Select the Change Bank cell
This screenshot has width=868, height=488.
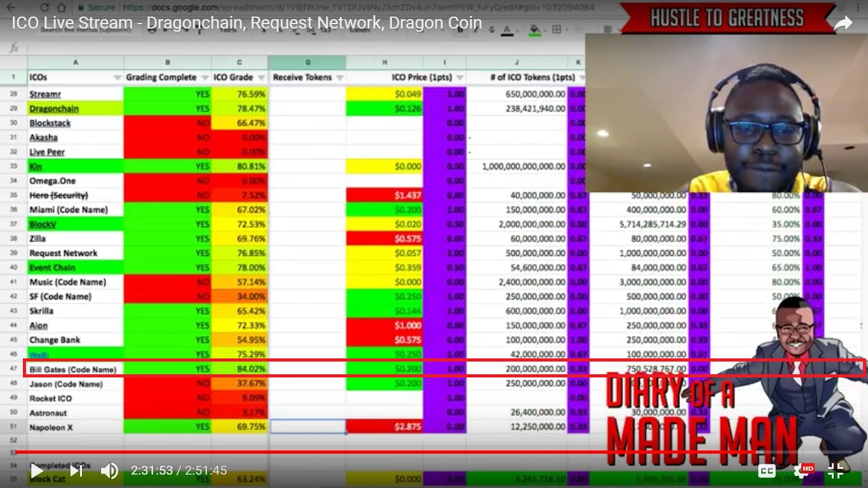point(76,340)
